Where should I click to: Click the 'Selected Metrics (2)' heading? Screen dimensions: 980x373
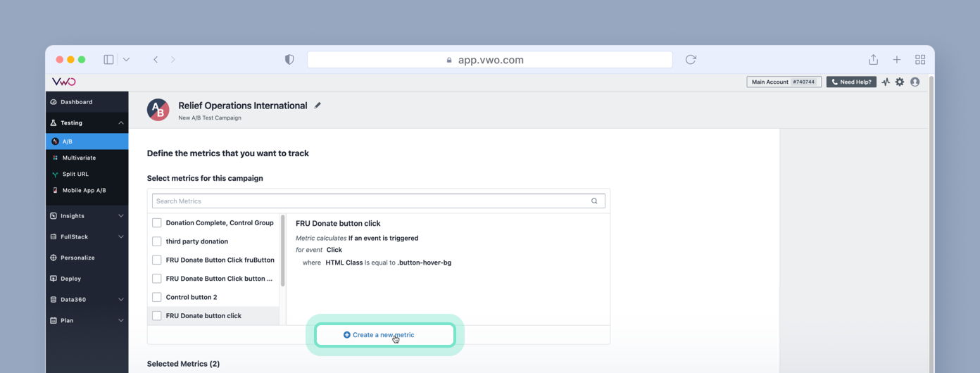183,364
